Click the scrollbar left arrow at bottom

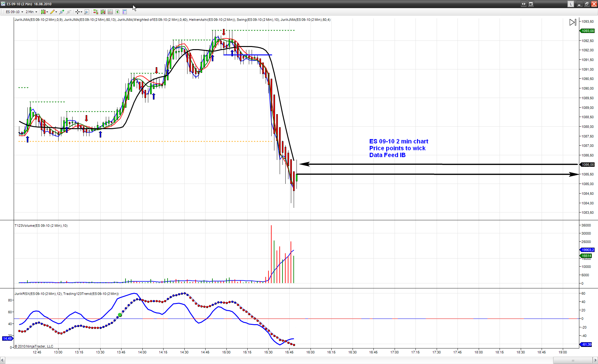[2, 360]
